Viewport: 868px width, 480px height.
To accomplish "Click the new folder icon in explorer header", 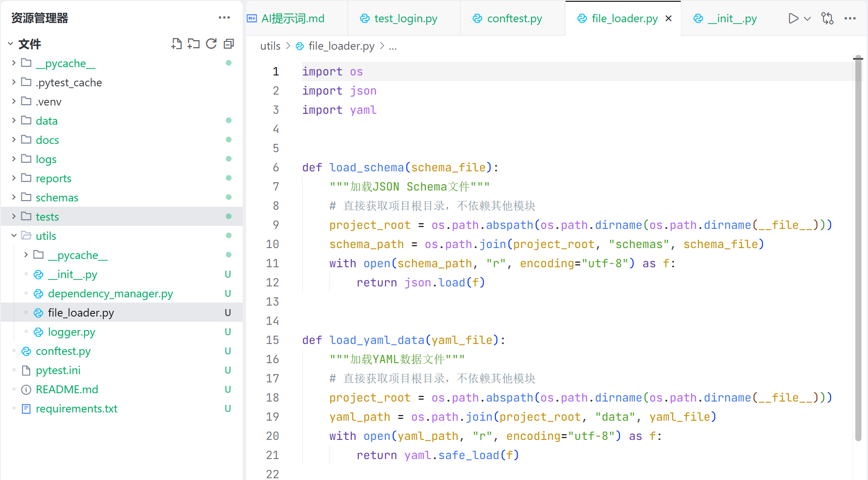I will click(x=193, y=44).
